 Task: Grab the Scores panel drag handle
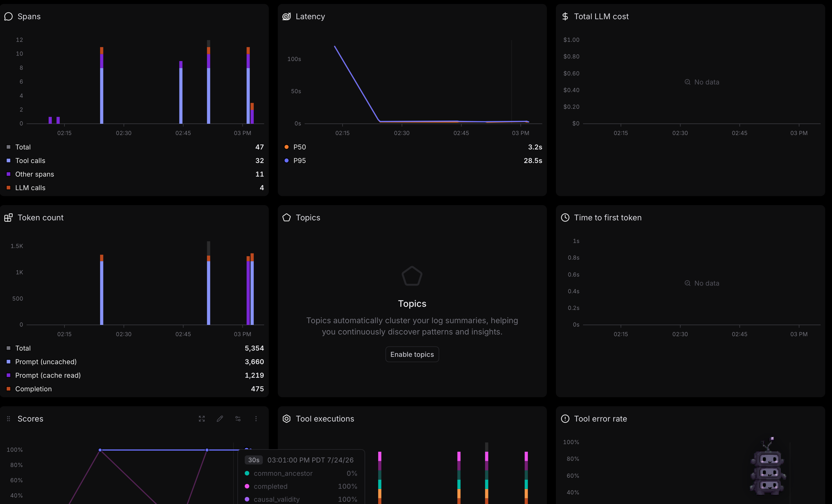click(x=8, y=419)
